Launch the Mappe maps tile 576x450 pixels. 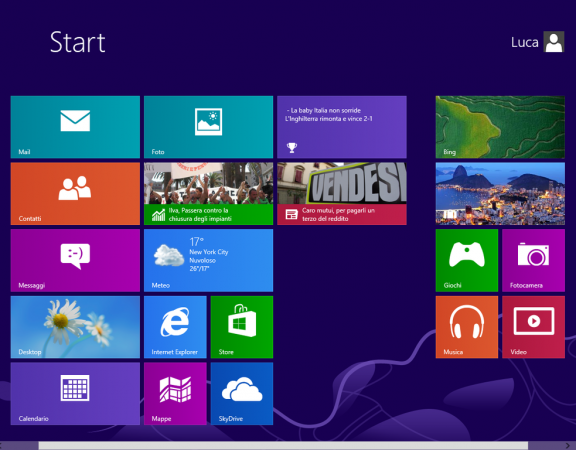(175, 394)
